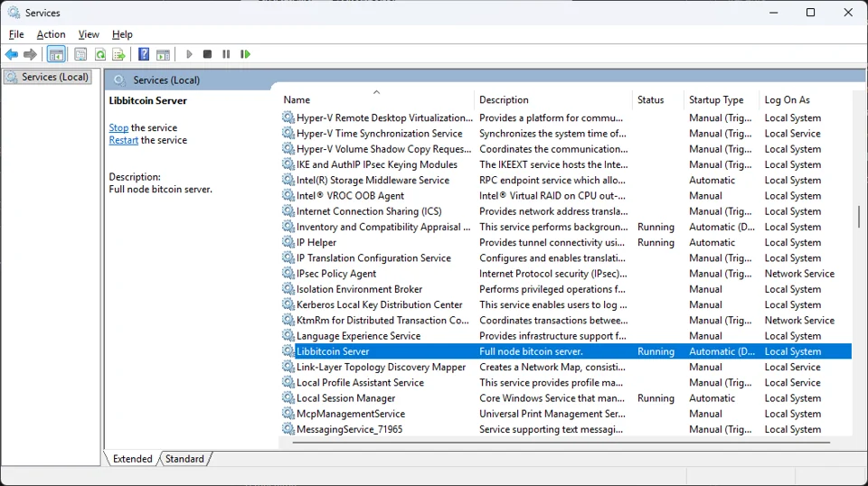Select Local Profile Assistant Service row
Screen dimensions: 868x486
(x=566, y=383)
